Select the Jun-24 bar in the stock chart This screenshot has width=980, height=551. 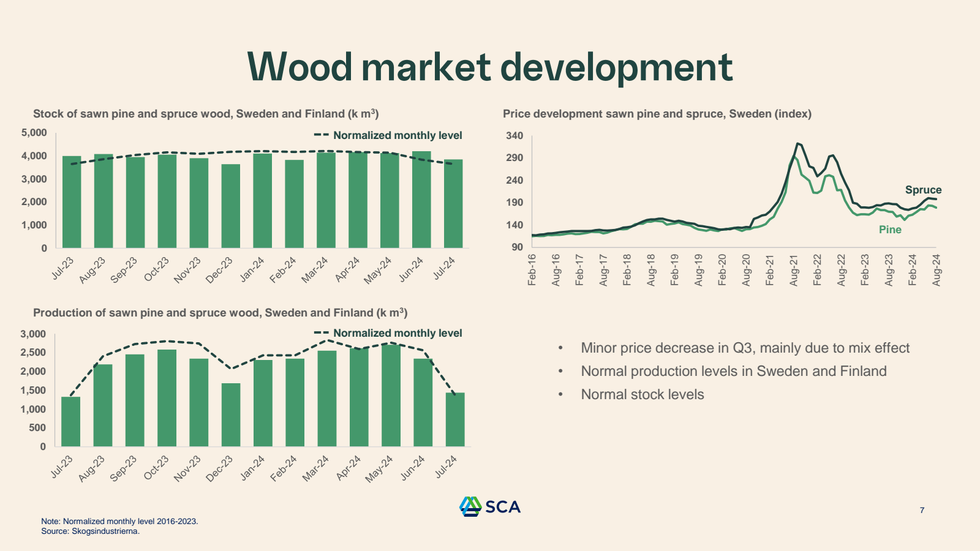tap(421, 200)
